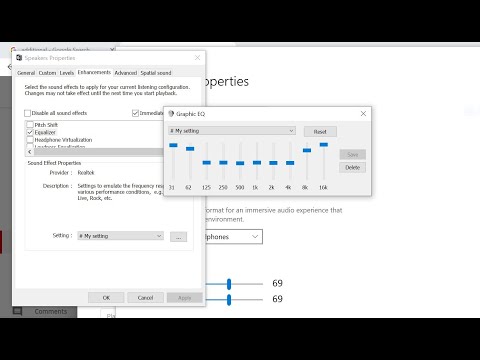
Task: Click the Cancel button
Action: pos(145,298)
